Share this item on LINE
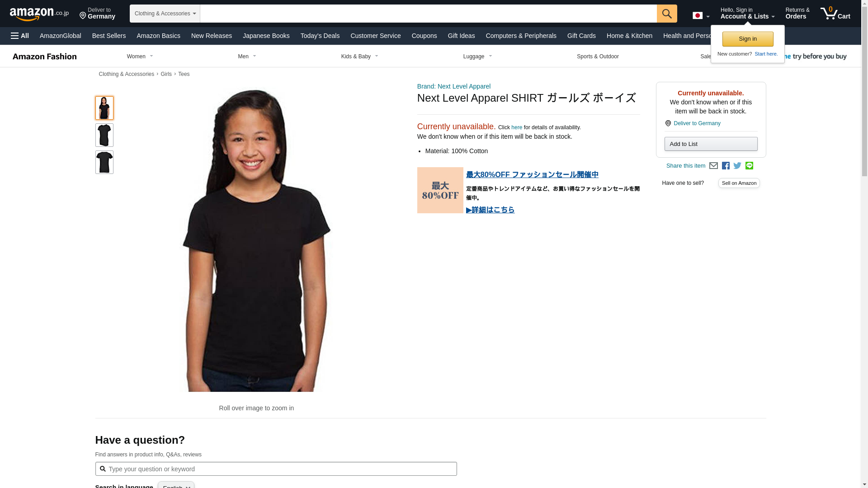 (749, 166)
